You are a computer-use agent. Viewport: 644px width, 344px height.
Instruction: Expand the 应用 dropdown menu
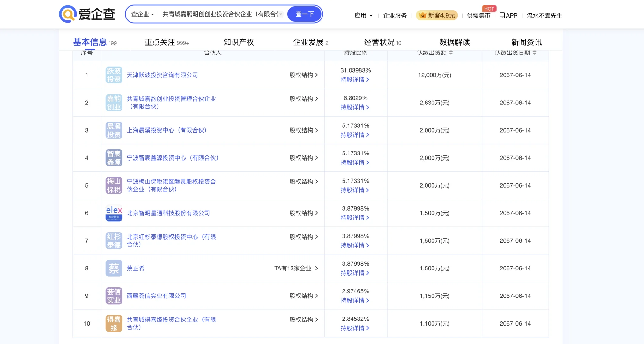tap(363, 15)
